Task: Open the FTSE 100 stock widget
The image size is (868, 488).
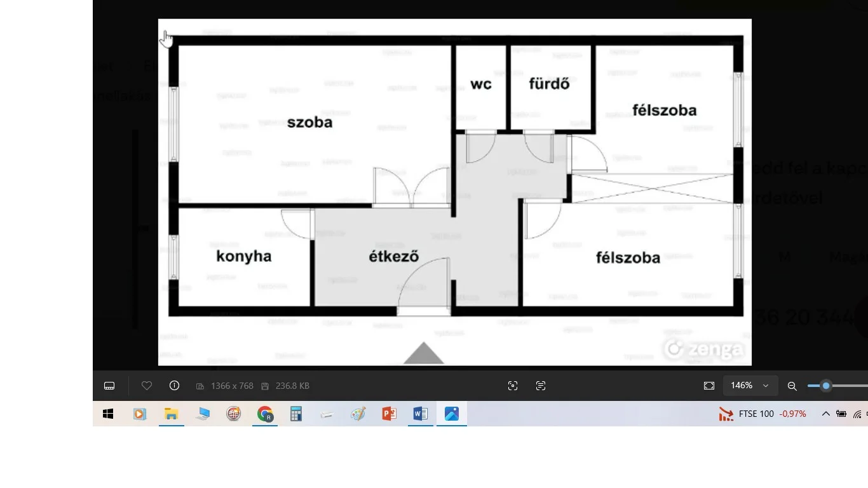Action: tap(763, 414)
